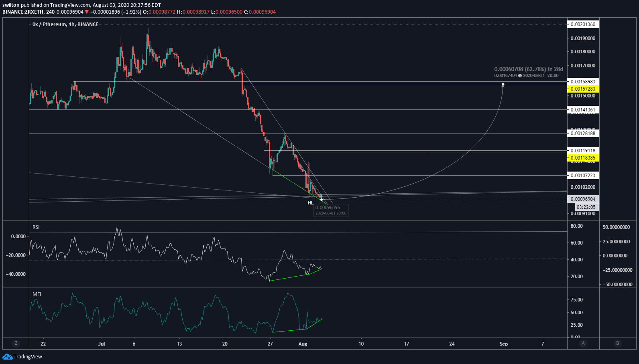Click the O:0.00098772 open value in header
Image resolution: width=639 pixels, height=364 pixels.
pos(159,12)
